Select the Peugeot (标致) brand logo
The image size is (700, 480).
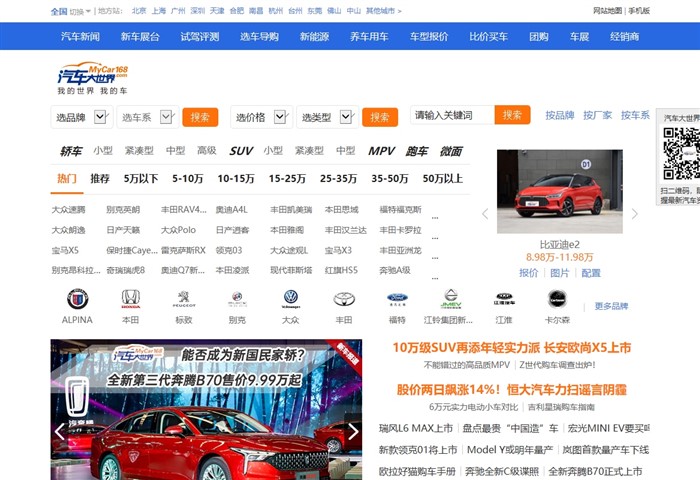point(184,299)
